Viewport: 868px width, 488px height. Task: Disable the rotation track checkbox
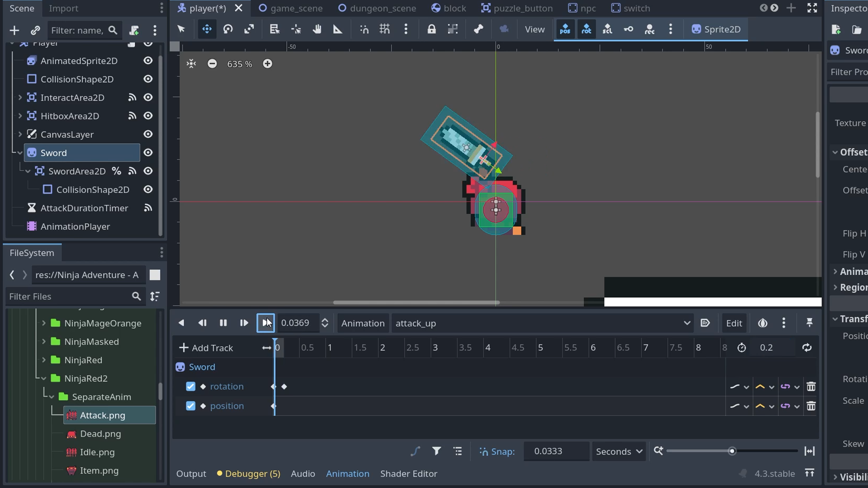coord(190,386)
